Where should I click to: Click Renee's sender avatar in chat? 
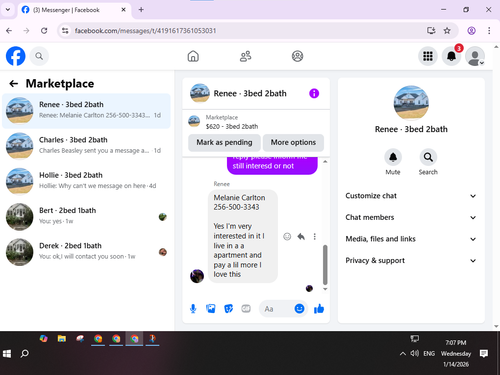[197, 276]
